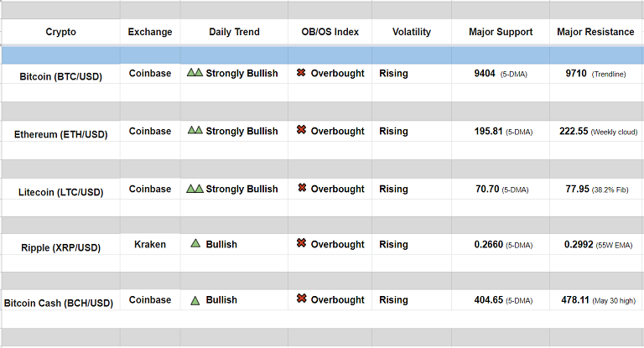Click the Bitcoin (BTC/USD) row label
Viewport: 644px width, 348px height.
[x=61, y=76]
